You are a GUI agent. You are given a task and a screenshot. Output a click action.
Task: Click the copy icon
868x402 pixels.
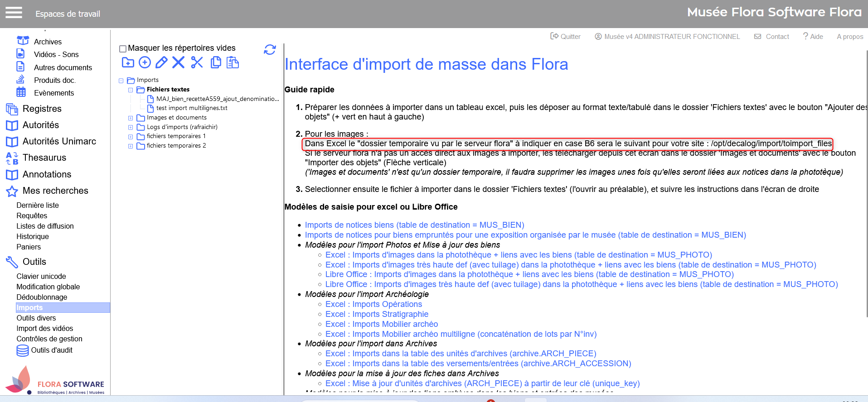[216, 62]
